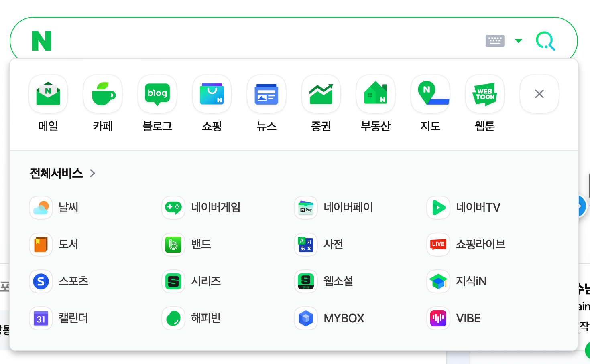
Task: Open the 사전 text link
Action: [x=334, y=245]
